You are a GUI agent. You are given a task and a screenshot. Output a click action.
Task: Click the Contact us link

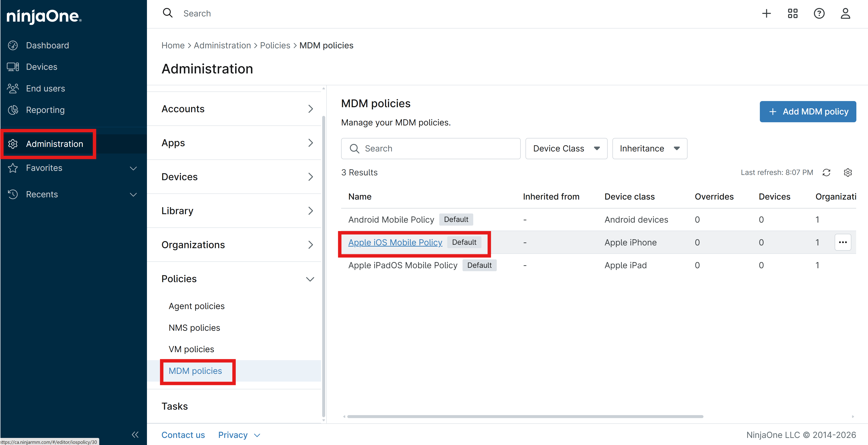(x=183, y=435)
